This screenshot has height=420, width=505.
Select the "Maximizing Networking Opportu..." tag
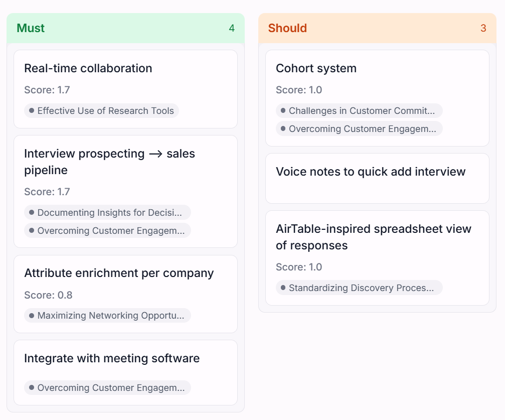tap(107, 316)
